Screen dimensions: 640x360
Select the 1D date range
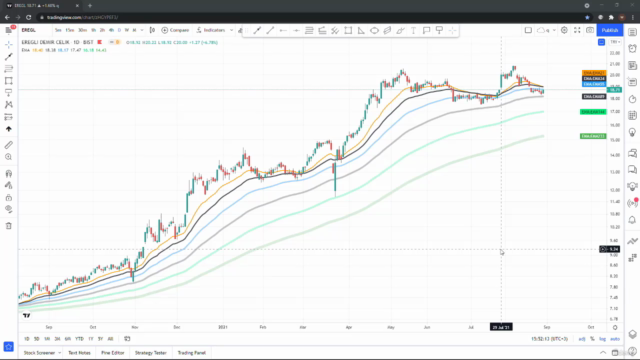click(x=27, y=339)
